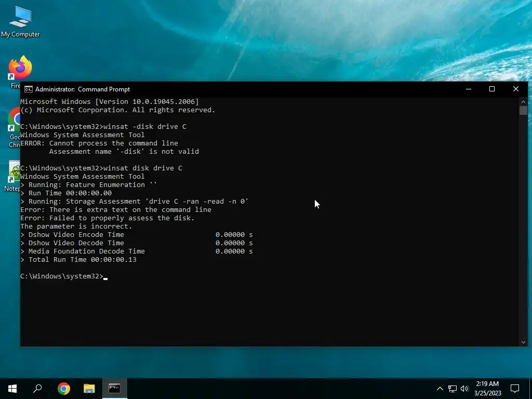
Task: Click the 'Total Run Time 00:00:00.13' line
Action: [x=78, y=260]
